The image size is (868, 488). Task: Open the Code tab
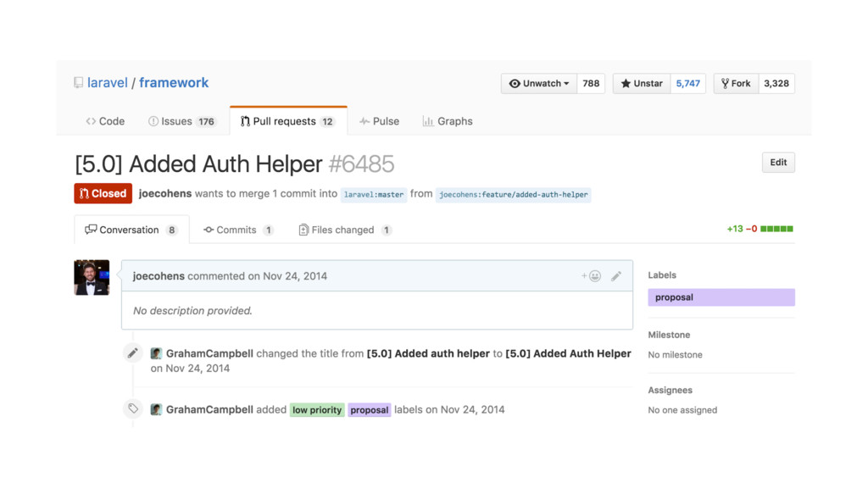click(105, 121)
